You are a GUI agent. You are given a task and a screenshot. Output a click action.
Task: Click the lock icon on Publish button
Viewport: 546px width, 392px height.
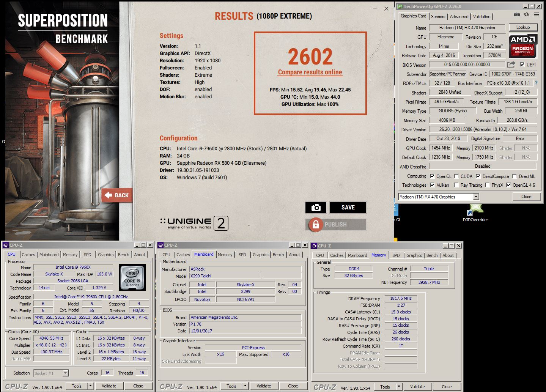316,225
